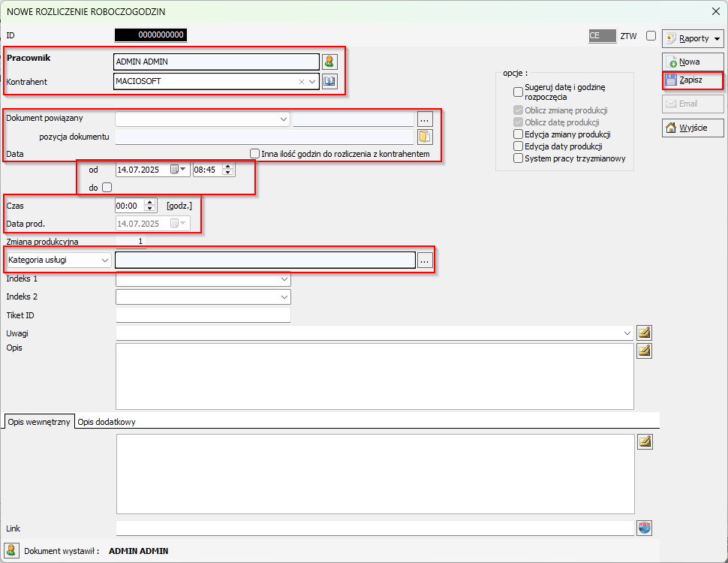This screenshot has height=563, width=728.
Task: Open the Raporty menu button
Action: tap(692, 38)
